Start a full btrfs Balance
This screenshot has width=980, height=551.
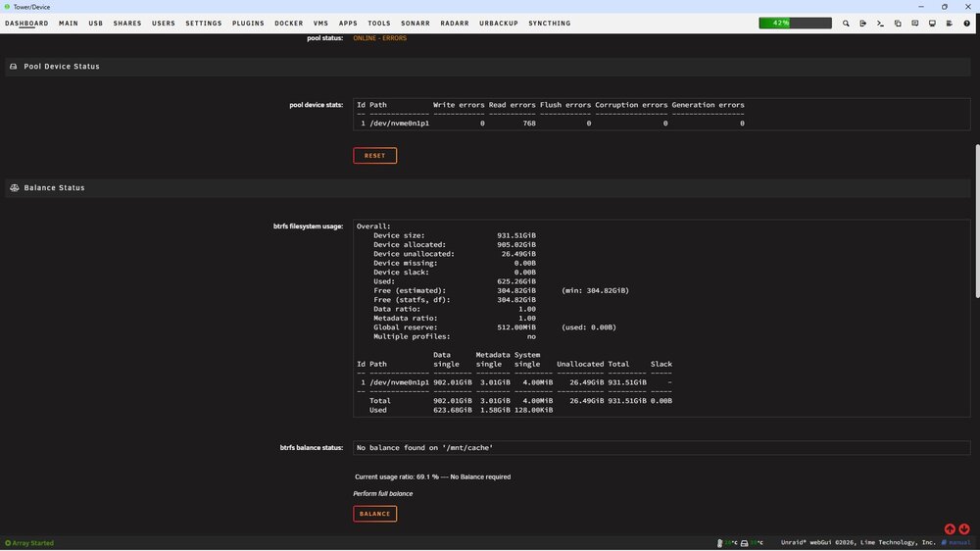375,514
